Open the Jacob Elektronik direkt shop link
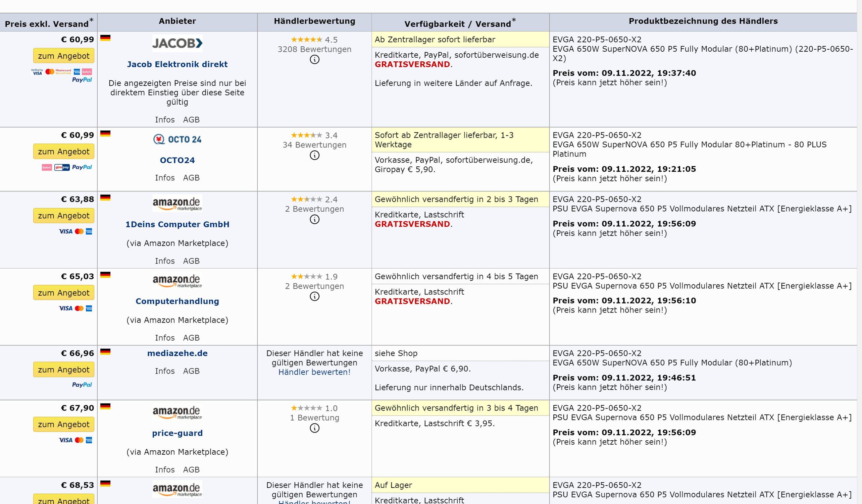This screenshot has height=504, width=862. click(x=177, y=64)
